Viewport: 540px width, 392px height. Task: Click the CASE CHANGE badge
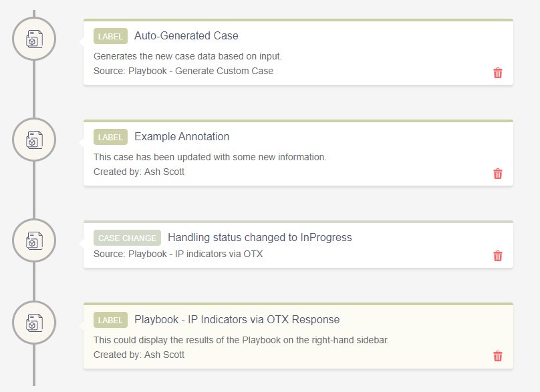pyautogui.click(x=127, y=238)
